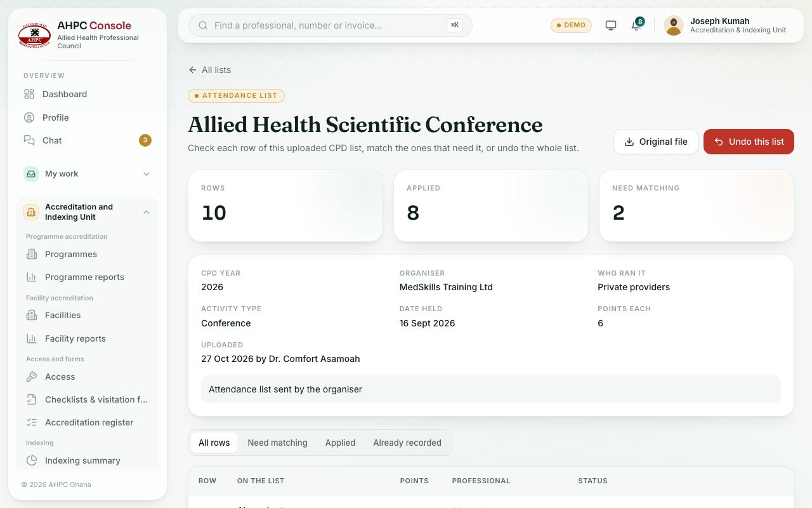Viewport: 812px width, 508px height.
Task: Click the Undo this list button
Action: coord(749,142)
